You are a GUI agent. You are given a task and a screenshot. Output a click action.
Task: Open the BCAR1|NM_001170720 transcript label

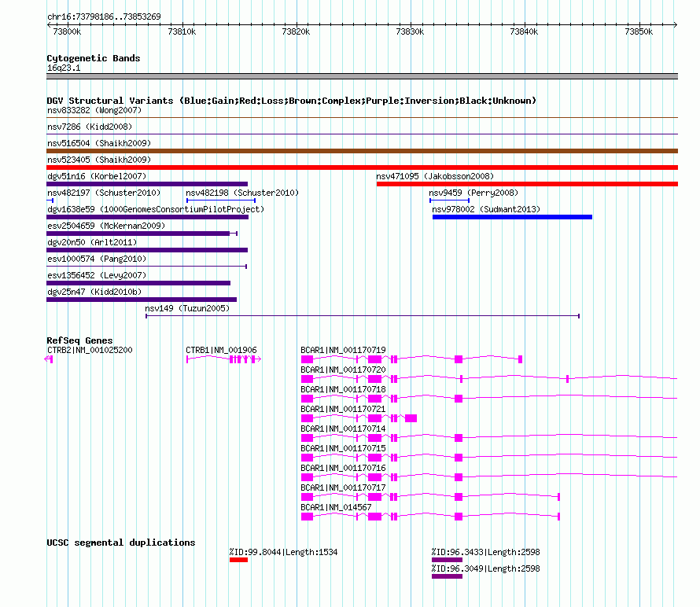point(343,370)
